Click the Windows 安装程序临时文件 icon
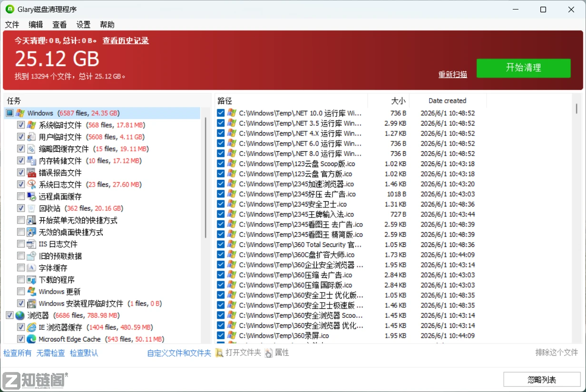 coord(31,304)
